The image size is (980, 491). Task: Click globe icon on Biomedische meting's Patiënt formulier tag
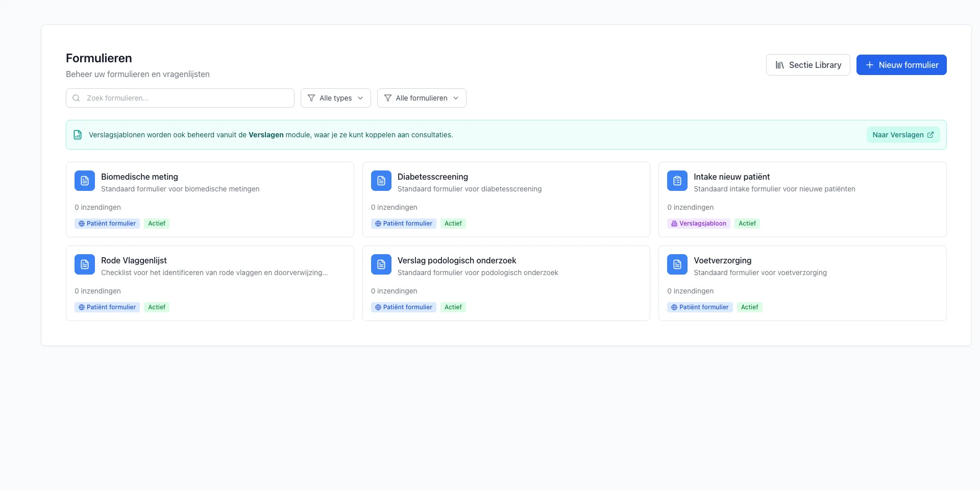pos(82,224)
